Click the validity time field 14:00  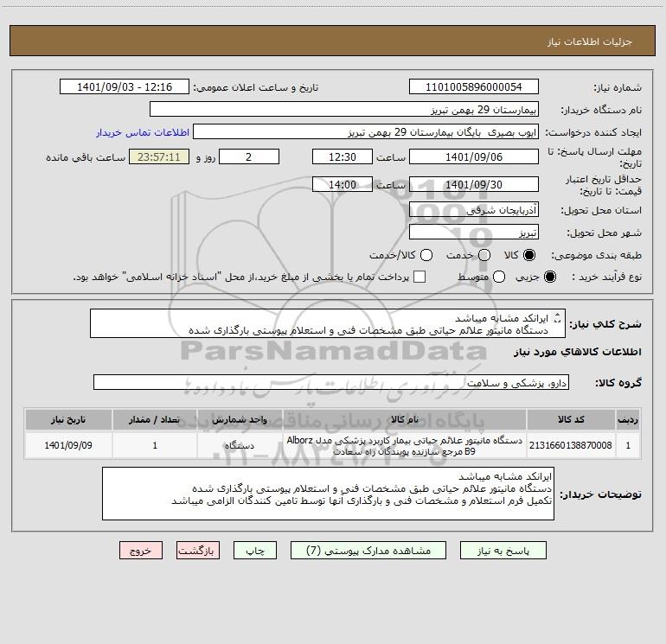(x=343, y=185)
